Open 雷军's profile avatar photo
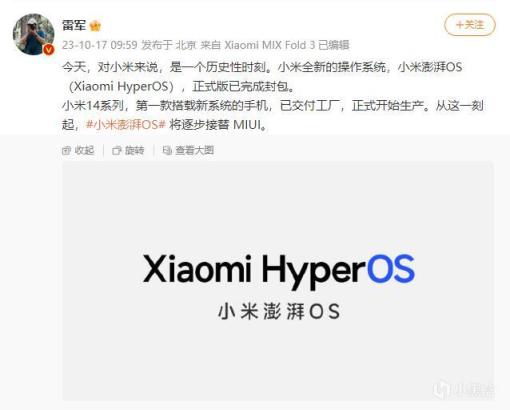The image size is (510, 410). pyautogui.click(x=33, y=34)
